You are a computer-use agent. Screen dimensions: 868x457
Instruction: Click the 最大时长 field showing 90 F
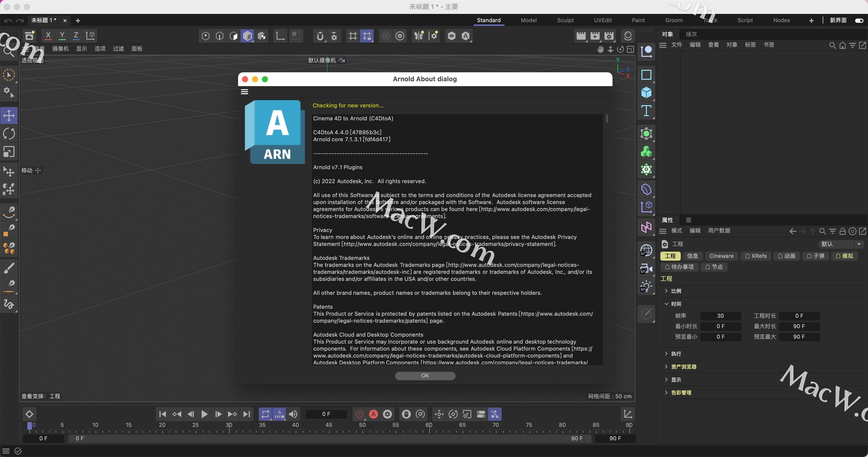click(799, 327)
